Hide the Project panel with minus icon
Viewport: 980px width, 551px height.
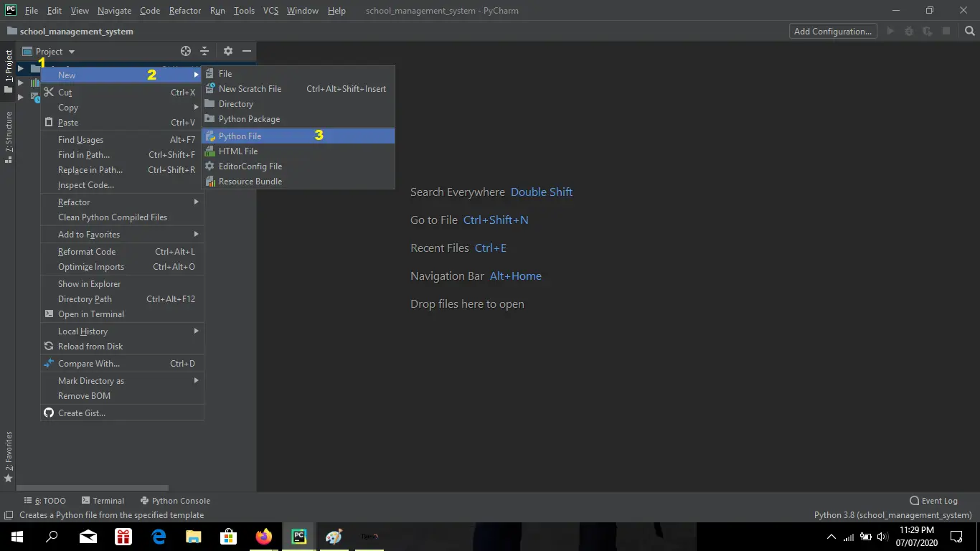(247, 51)
